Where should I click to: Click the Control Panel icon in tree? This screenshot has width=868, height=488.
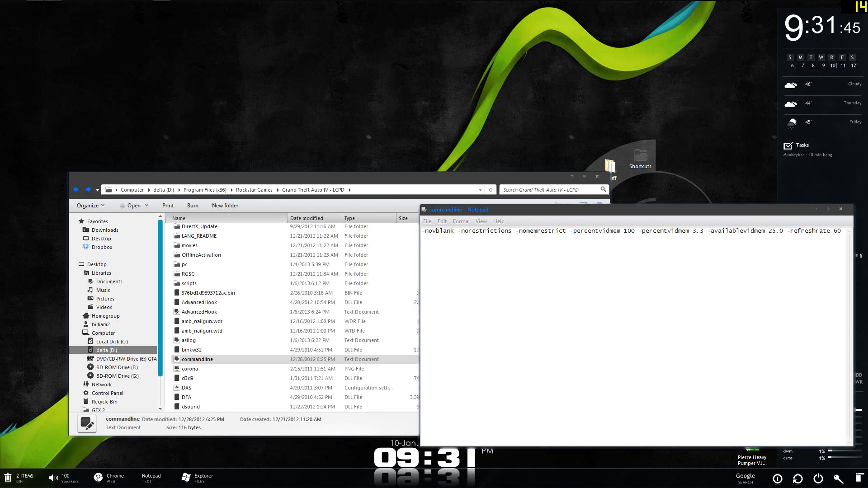click(86, 393)
